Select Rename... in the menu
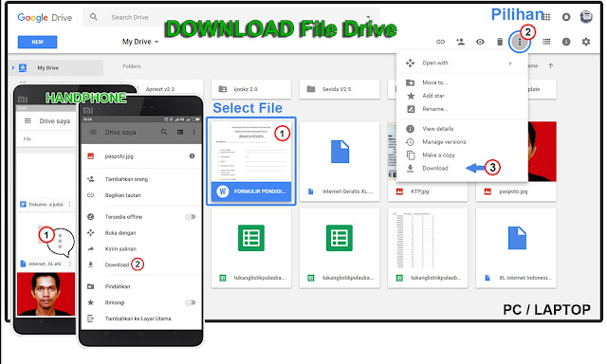 pyautogui.click(x=462, y=109)
